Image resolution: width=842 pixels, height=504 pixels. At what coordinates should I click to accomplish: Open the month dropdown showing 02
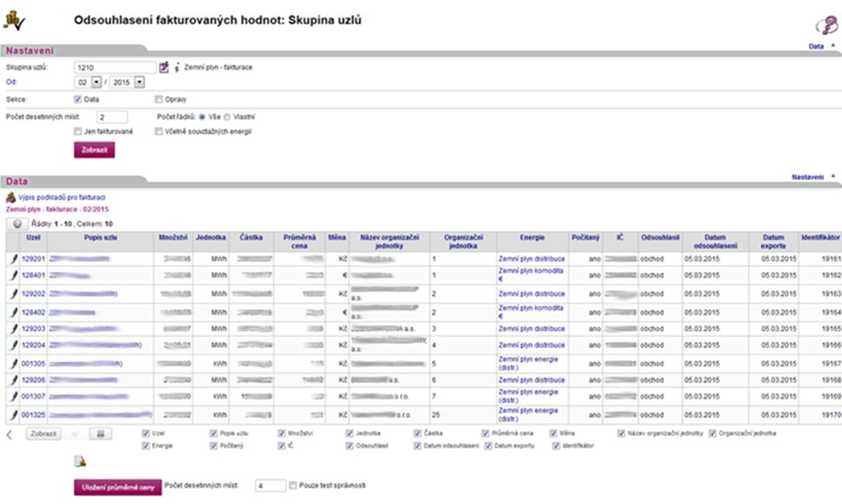pos(96,82)
